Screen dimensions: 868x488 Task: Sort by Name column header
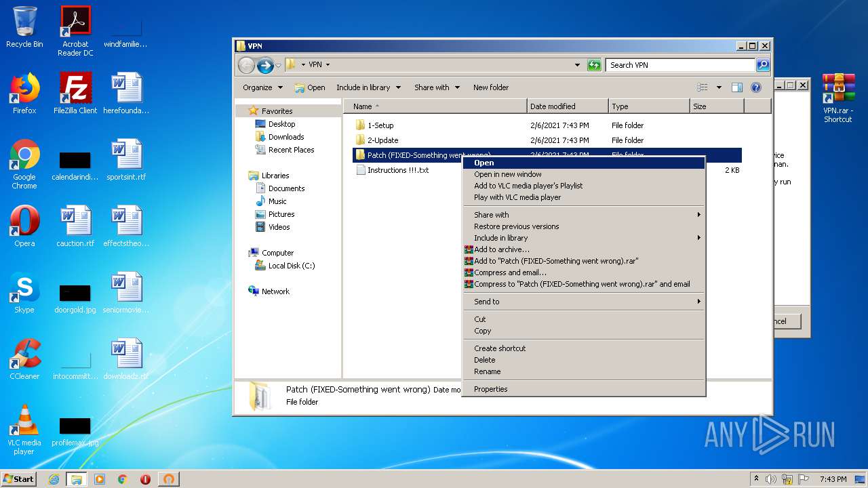point(435,106)
